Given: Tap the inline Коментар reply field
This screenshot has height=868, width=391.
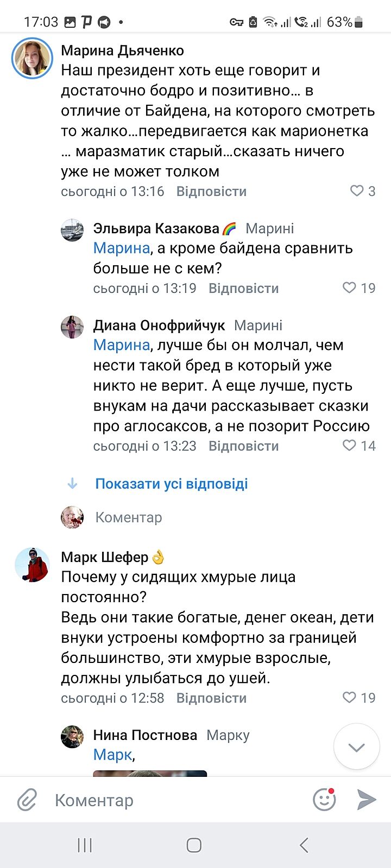Looking at the screenshot, I should pyautogui.click(x=129, y=518).
